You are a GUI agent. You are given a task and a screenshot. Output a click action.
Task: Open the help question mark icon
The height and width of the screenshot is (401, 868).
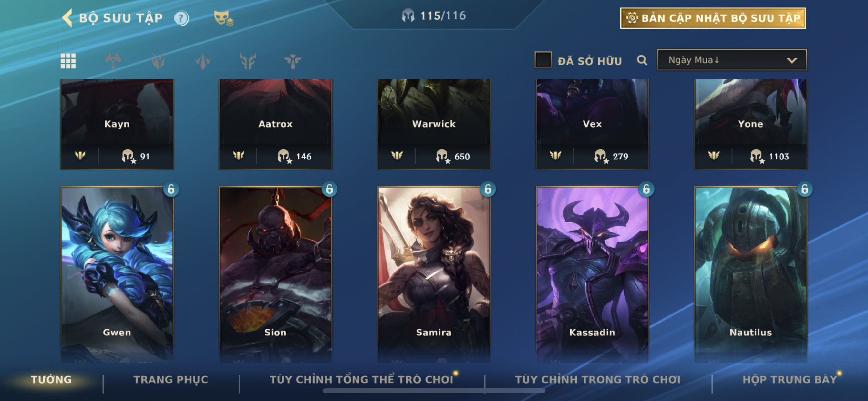coord(181,18)
